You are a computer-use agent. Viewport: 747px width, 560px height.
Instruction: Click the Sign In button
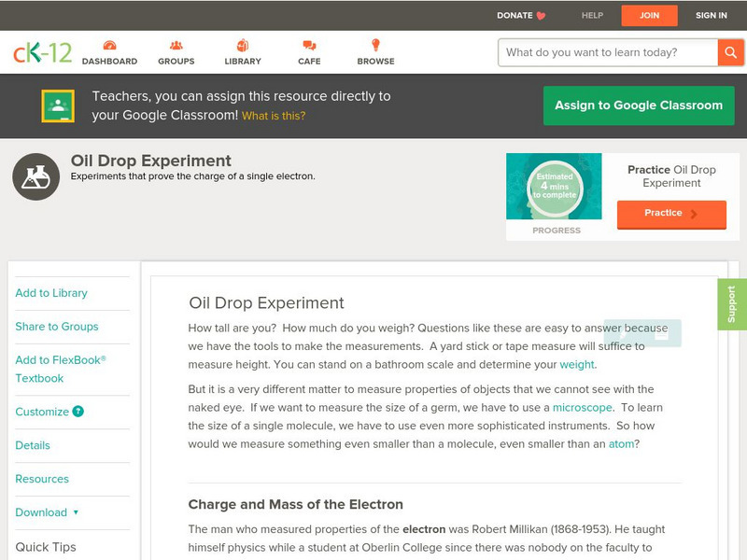coord(711,16)
